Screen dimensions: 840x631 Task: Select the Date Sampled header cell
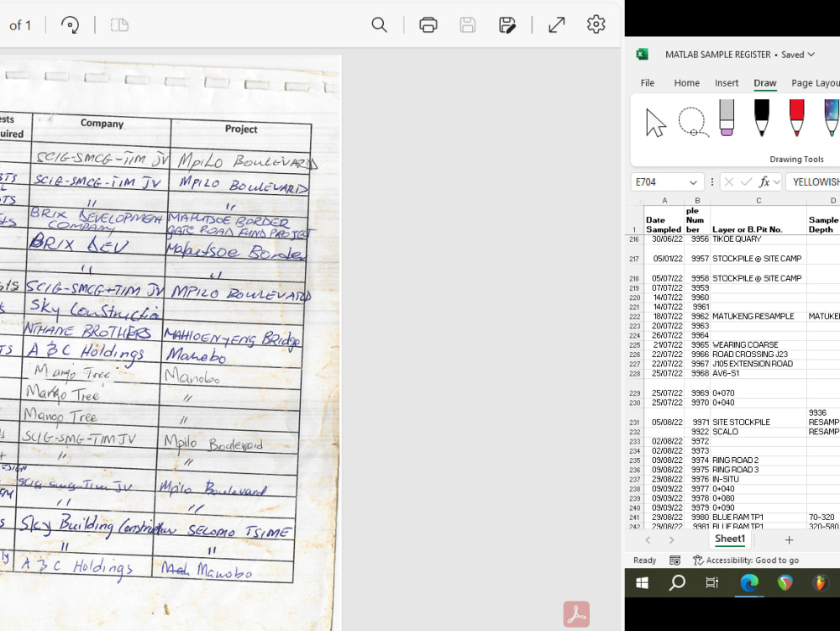664,219
